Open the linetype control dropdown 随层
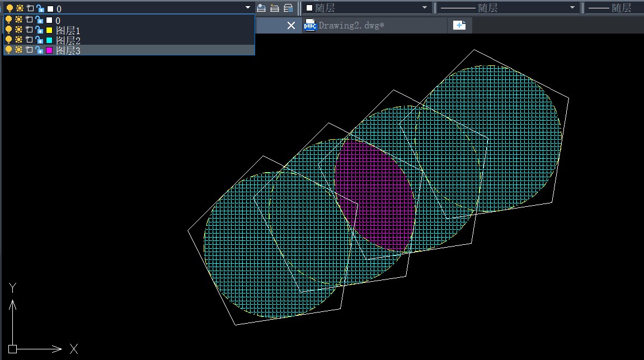This screenshot has height=360, width=644. click(x=508, y=8)
